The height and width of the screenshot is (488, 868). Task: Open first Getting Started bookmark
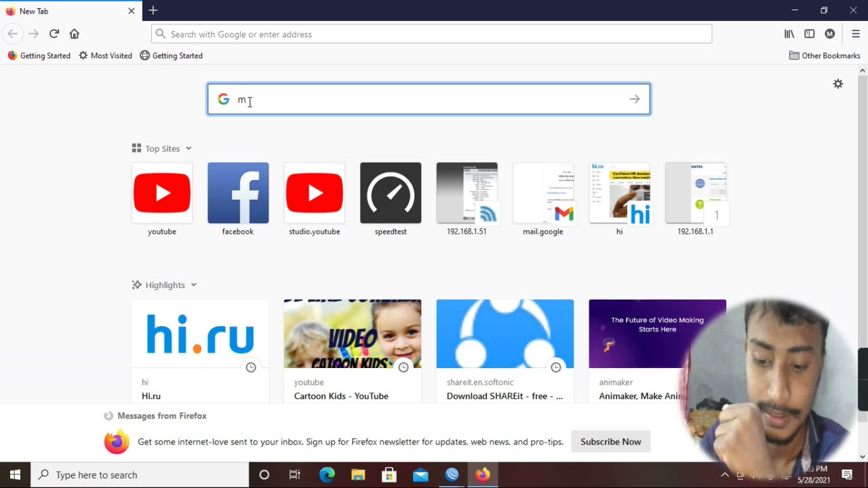[x=39, y=56]
